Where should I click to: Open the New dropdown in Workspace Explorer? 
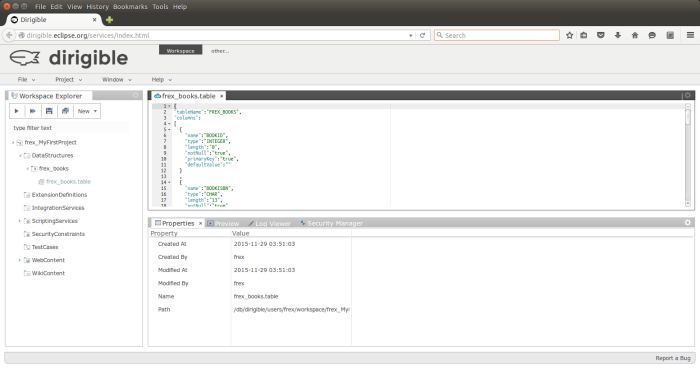click(87, 111)
